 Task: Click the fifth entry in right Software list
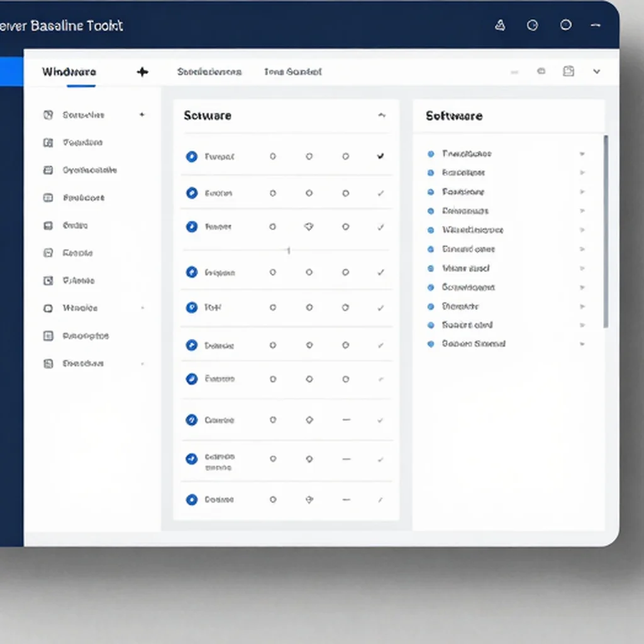[472, 230]
